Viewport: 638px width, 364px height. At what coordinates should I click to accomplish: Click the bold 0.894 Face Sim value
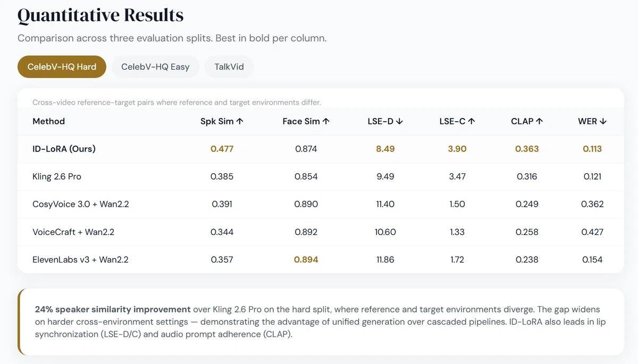click(x=306, y=259)
